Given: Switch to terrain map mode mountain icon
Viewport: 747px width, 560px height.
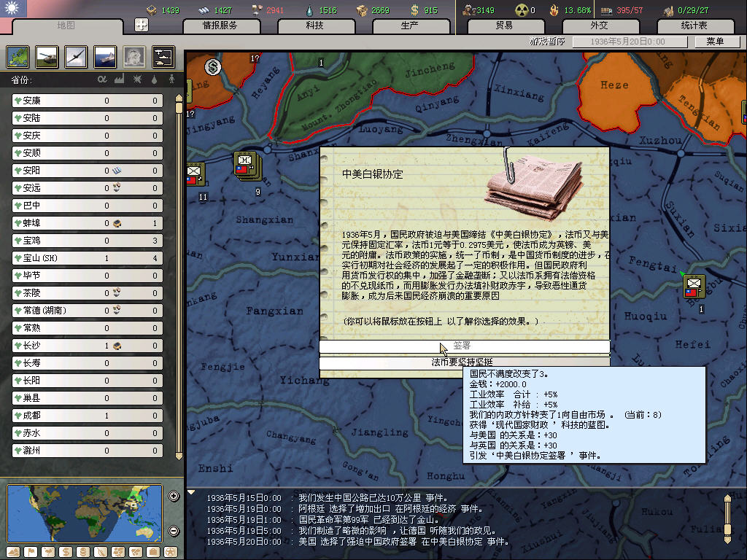Looking at the screenshot, I should pos(13,552).
